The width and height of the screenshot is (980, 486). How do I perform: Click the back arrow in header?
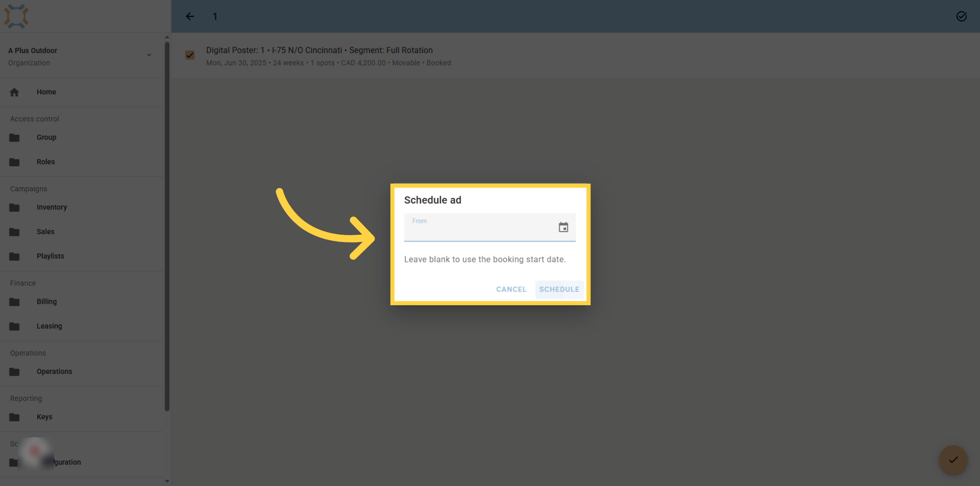coord(190,16)
